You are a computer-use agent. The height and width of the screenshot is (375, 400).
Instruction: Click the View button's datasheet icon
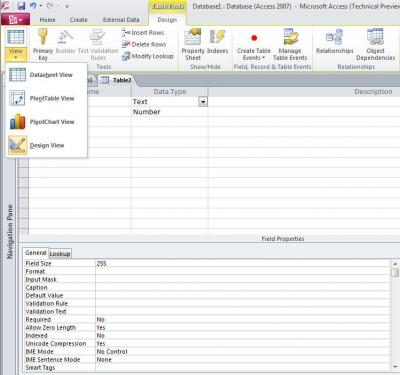pyautogui.click(x=16, y=37)
